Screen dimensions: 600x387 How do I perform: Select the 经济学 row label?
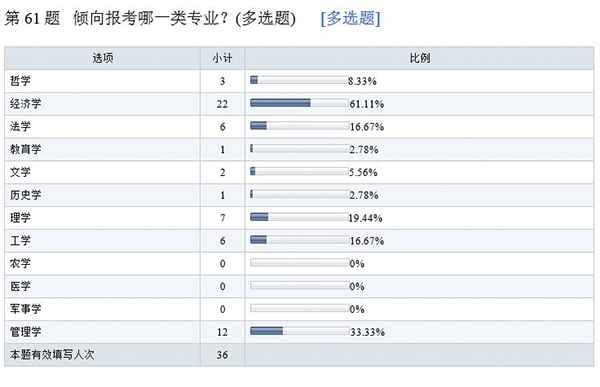click(x=26, y=104)
